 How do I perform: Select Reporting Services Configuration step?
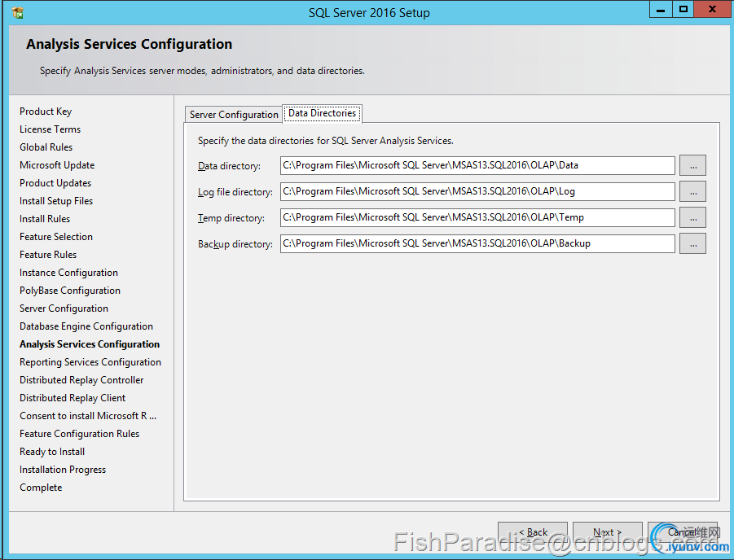(x=90, y=362)
